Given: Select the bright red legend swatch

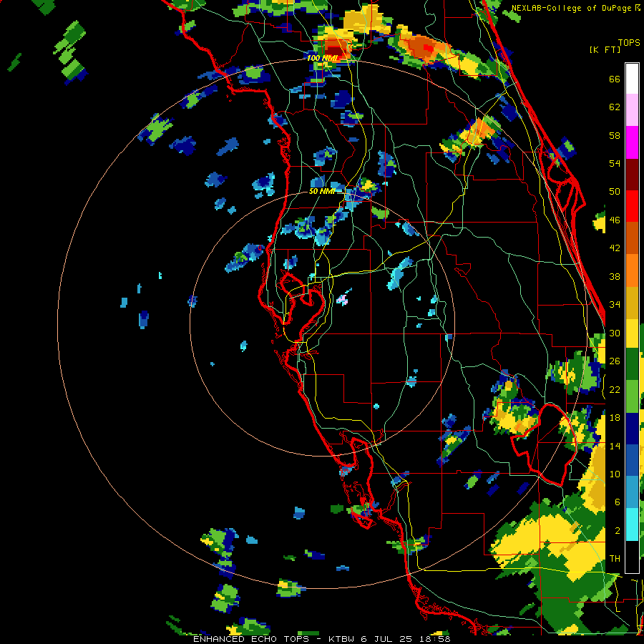Looking at the screenshot, I should [632, 206].
